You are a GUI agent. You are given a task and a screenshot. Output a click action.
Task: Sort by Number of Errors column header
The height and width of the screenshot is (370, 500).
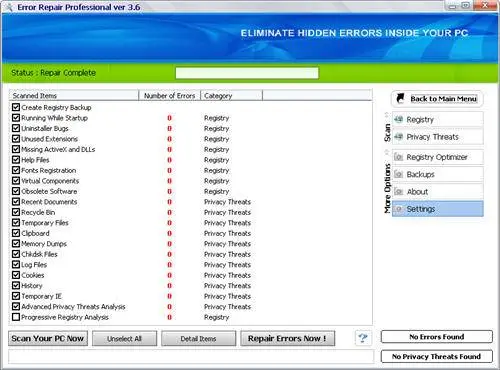point(169,96)
